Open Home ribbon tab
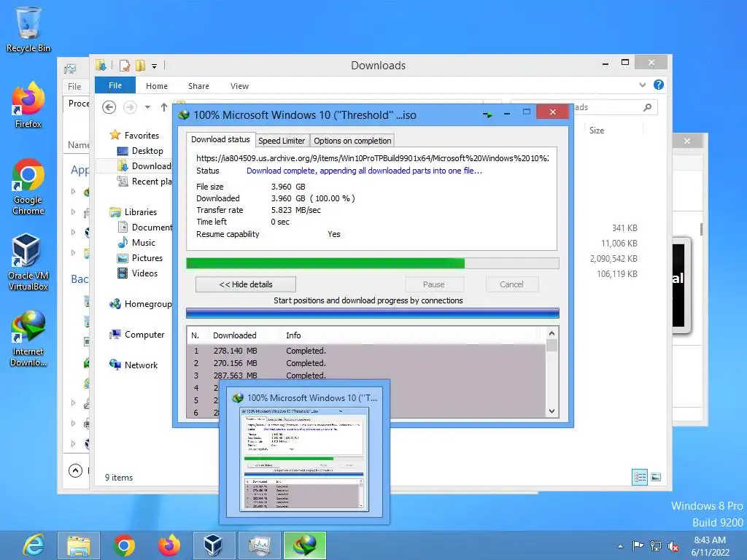 click(157, 86)
